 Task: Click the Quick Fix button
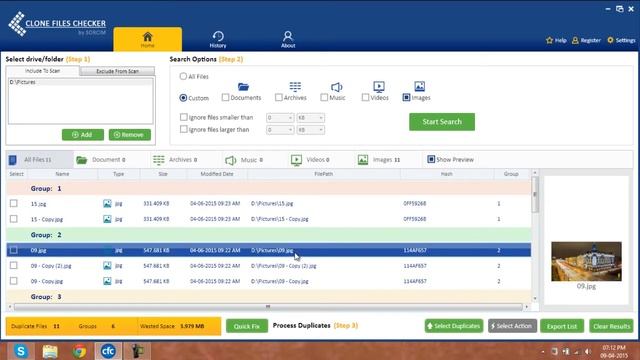pyautogui.click(x=247, y=326)
